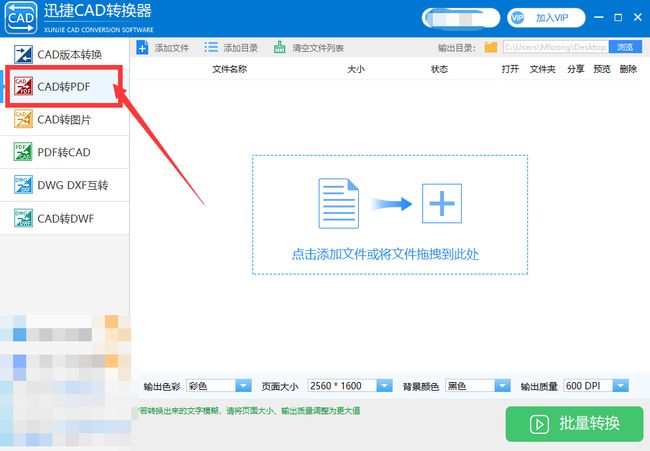Close the converter window

click(638, 17)
